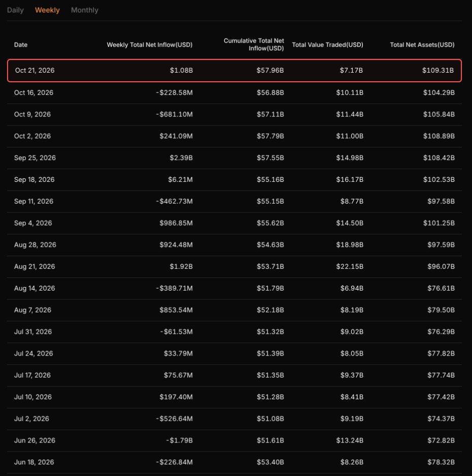
Task: Select the Jun 18, 2026 date cell
Action: click(x=35, y=462)
